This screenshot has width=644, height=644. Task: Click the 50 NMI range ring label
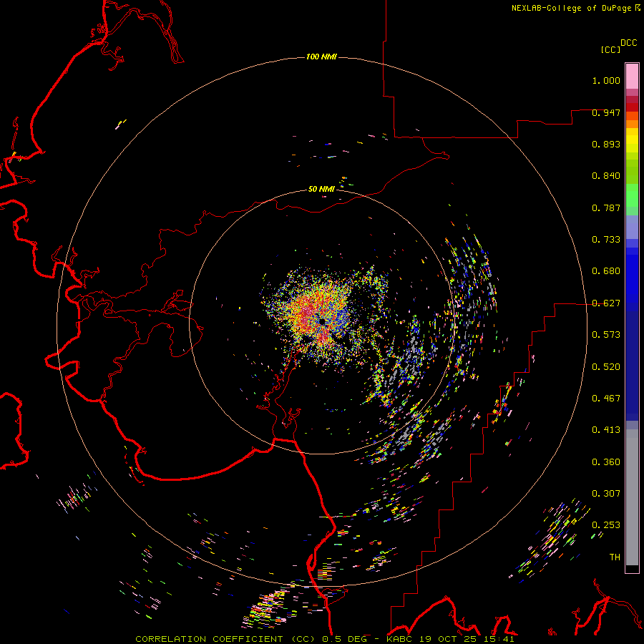(321, 190)
